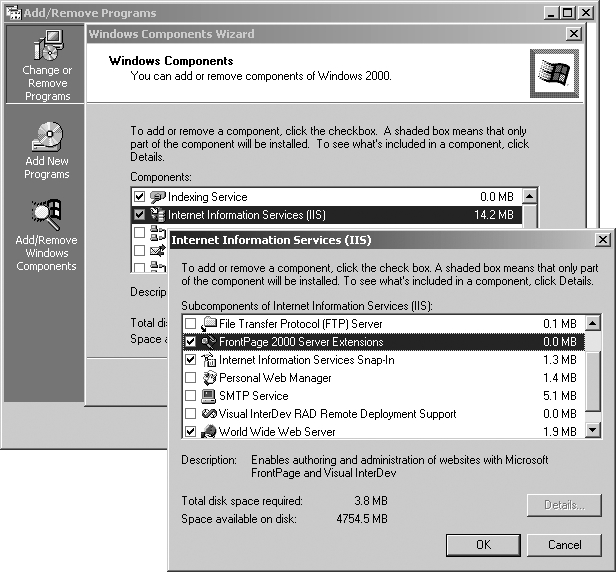
Task: Click the FrontPage 2000 Server Extensions icon
Action: pos(209,342)
